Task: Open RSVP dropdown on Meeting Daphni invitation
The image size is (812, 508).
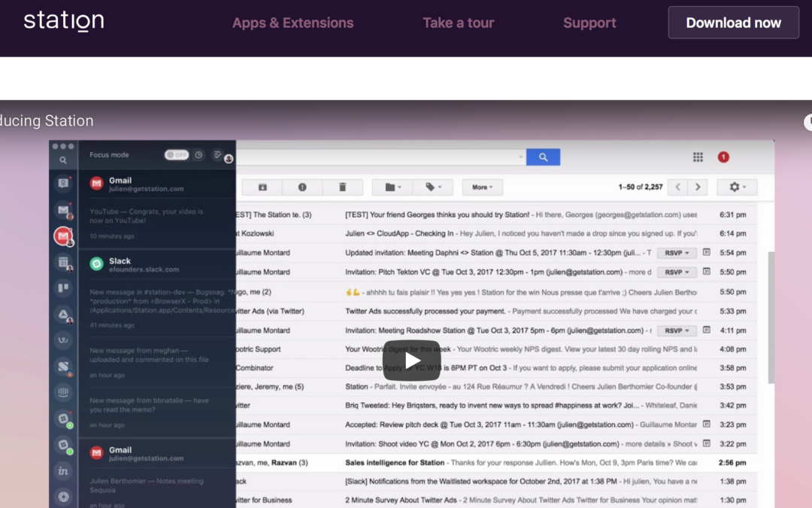Action: 677,253
